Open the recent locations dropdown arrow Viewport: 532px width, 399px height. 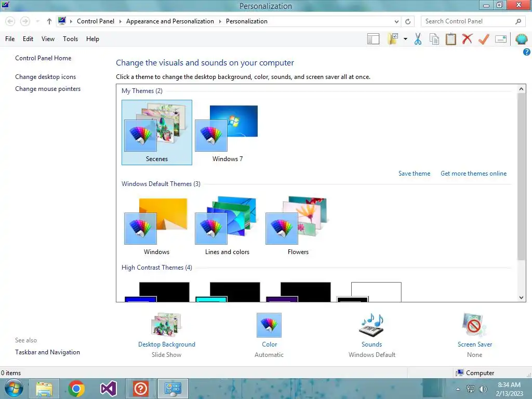click(x=37, y=21)
